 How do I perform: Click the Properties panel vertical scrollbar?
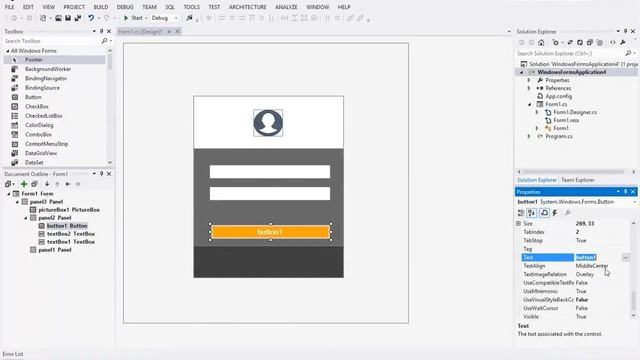pyautogui.click(x=633, y=301)
